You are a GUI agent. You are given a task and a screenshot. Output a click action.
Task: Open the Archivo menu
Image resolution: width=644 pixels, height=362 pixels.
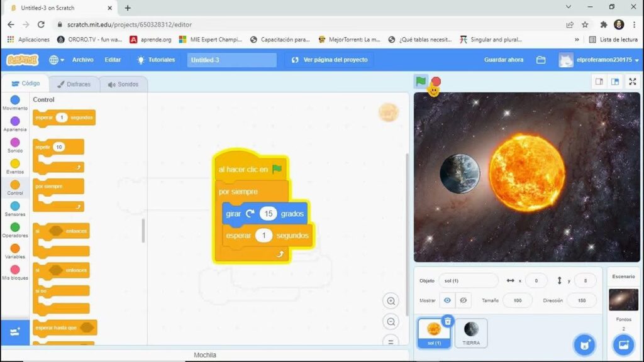(82, 60)
